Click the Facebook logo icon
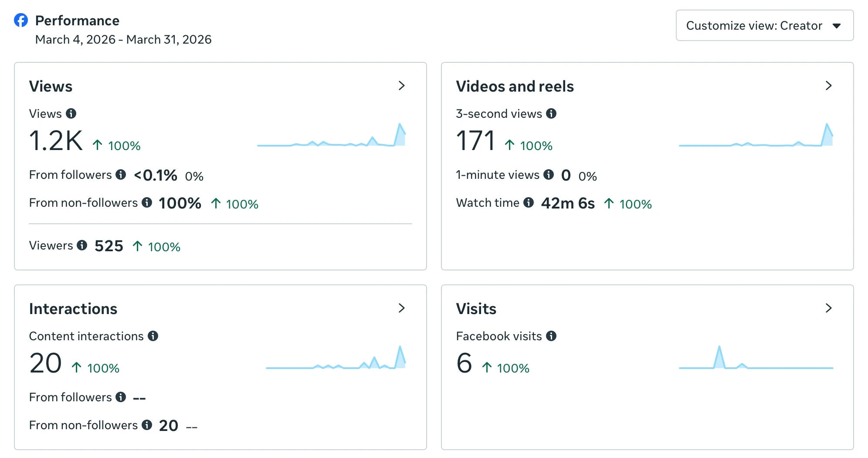Screen dimensions: 868x458 tap(21, 20)
